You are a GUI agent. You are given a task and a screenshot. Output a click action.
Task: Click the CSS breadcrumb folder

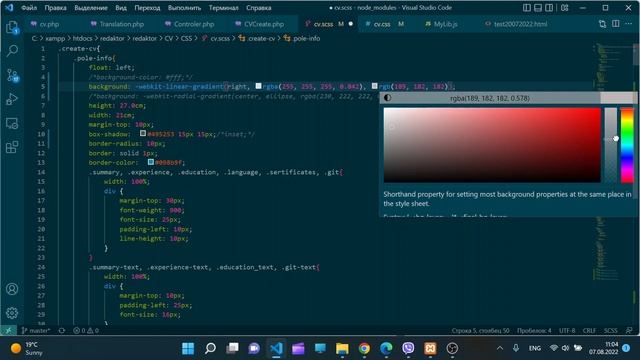coord(186,38)
